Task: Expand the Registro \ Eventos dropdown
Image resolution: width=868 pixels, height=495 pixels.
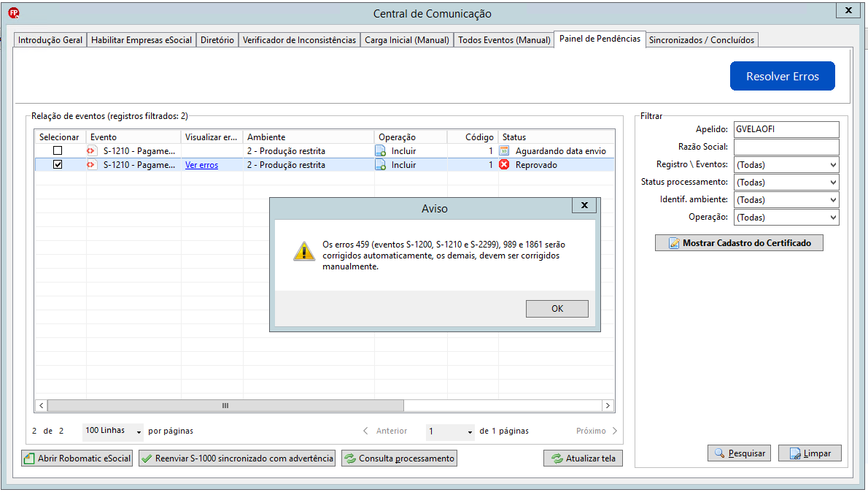Action: 786,164
